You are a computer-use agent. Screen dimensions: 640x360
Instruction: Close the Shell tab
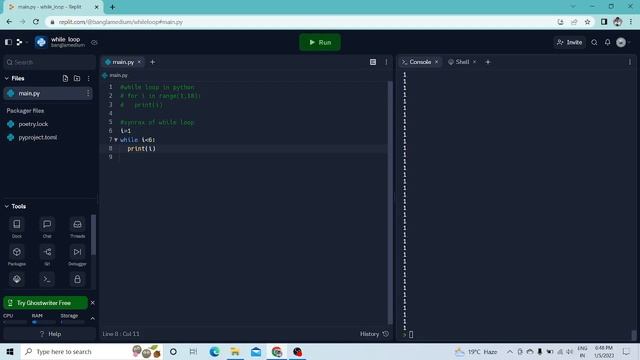[474, 62]
